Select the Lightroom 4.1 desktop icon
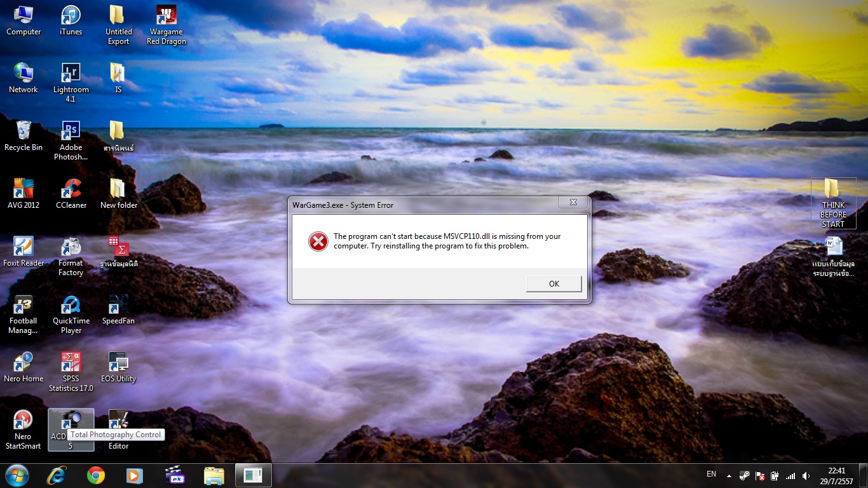 [71, 75]
